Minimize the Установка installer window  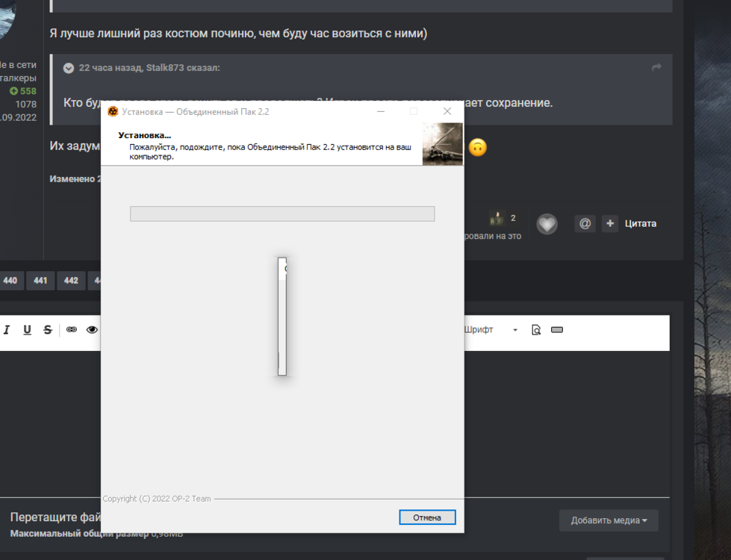click(x=381, y=111)
